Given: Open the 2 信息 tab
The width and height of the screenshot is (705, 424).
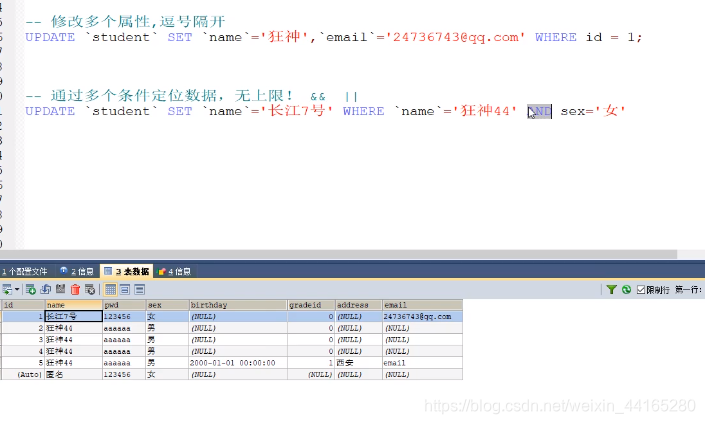Looking at the screenshot, I should [77, 272].
